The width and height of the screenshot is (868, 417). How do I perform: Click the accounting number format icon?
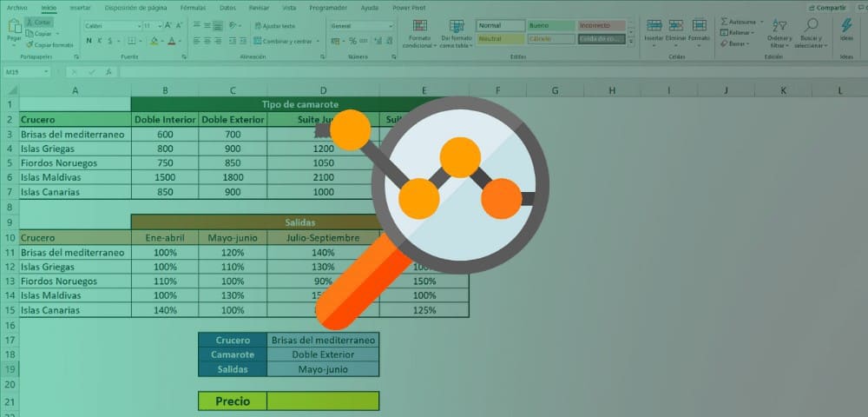coord(335,42)
